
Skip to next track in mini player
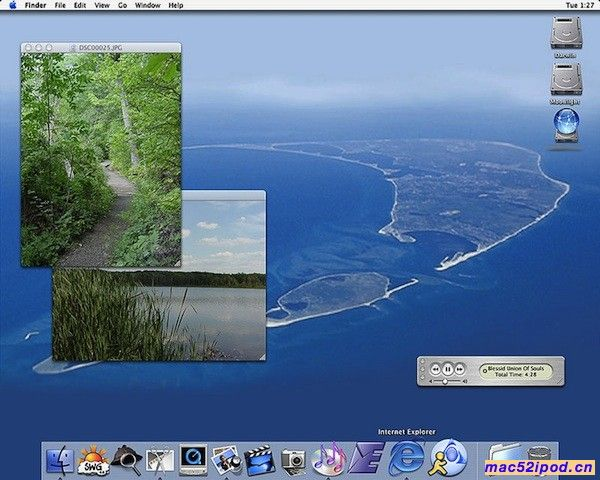tap(460, 369)
